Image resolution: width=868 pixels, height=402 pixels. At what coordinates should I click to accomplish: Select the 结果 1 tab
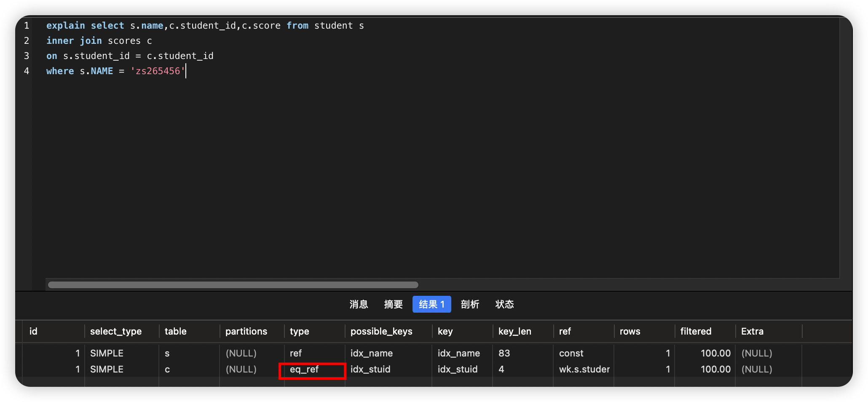point(431,304)
